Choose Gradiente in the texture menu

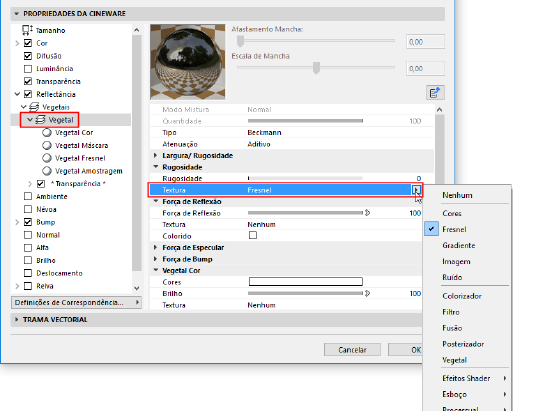point(459,245)
